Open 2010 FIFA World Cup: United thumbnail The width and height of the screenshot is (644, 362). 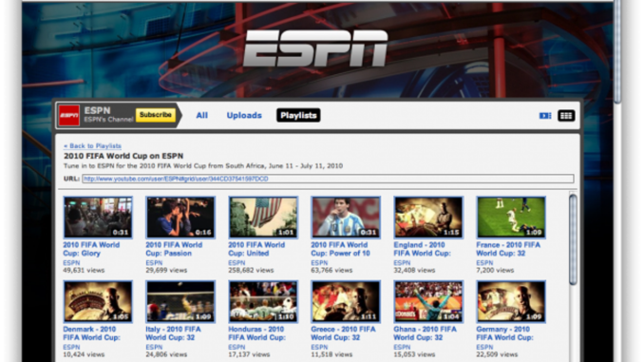[x=263, y=218]
